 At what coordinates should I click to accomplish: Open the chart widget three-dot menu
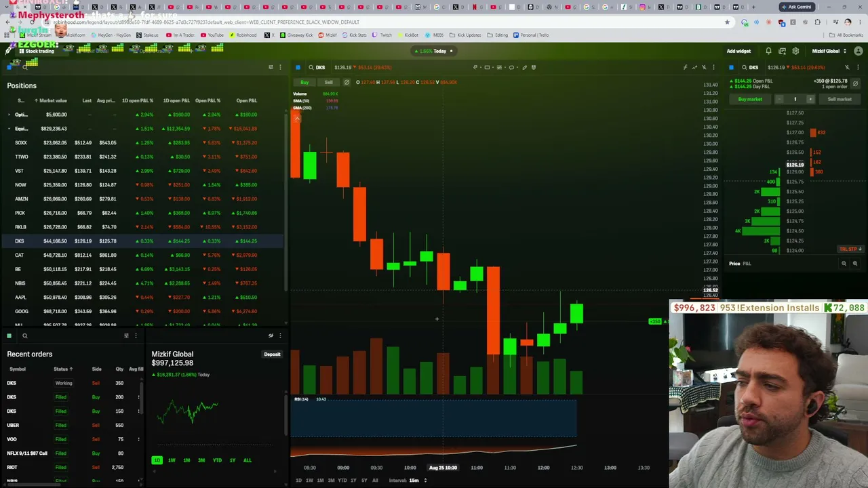[713, 67]
